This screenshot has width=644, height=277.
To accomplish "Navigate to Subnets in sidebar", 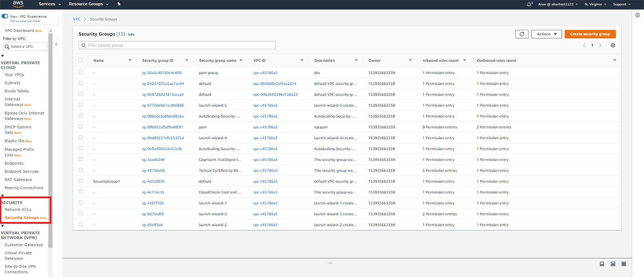I will [x=12, y=83].
